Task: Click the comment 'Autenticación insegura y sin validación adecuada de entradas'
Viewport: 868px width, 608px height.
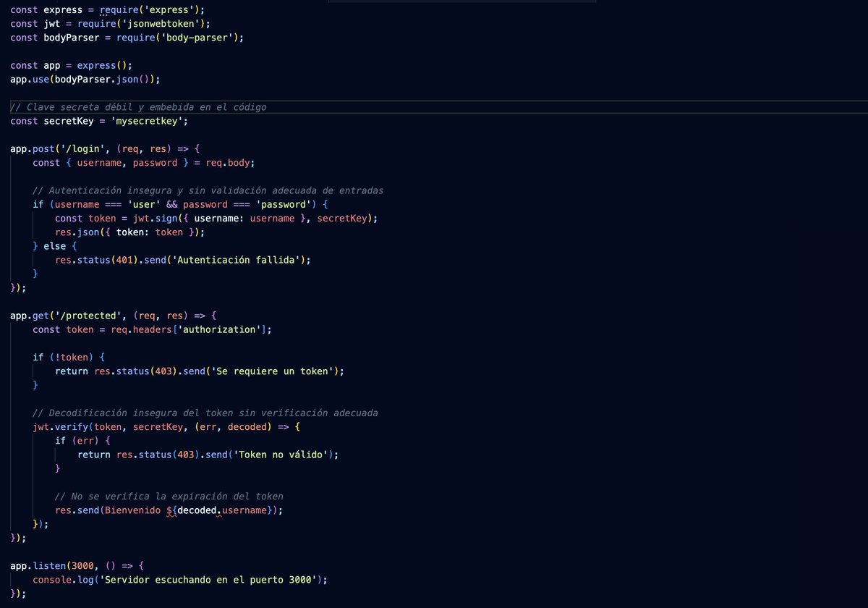Action: point(208,190)
